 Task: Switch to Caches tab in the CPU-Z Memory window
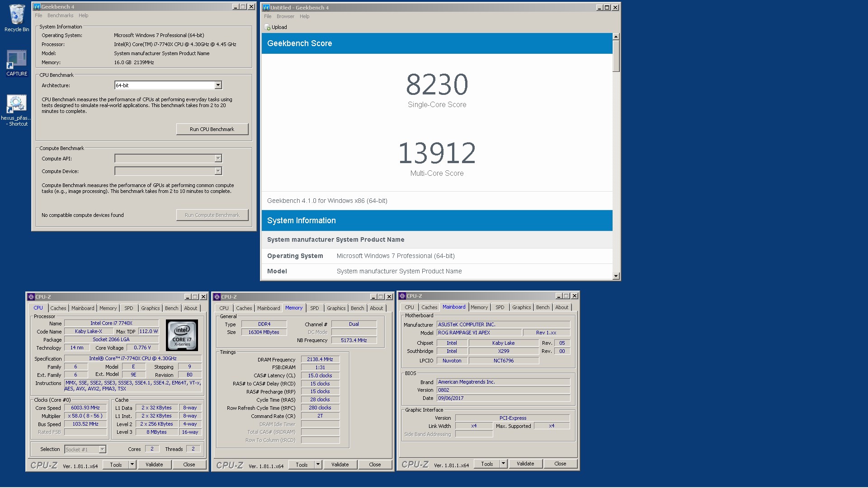point(244,308)
